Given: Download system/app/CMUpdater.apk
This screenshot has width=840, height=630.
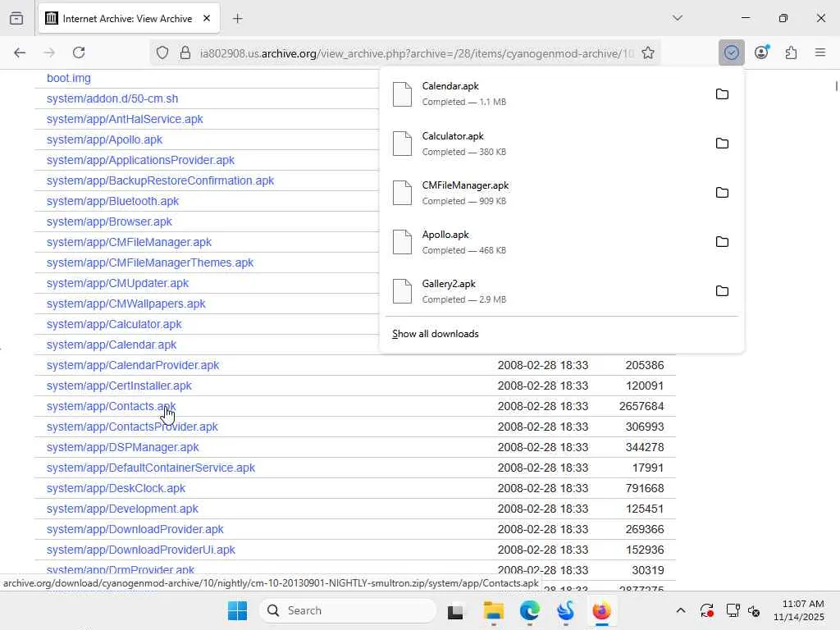Looking at the screenshot, I should (x=117, y=283).
